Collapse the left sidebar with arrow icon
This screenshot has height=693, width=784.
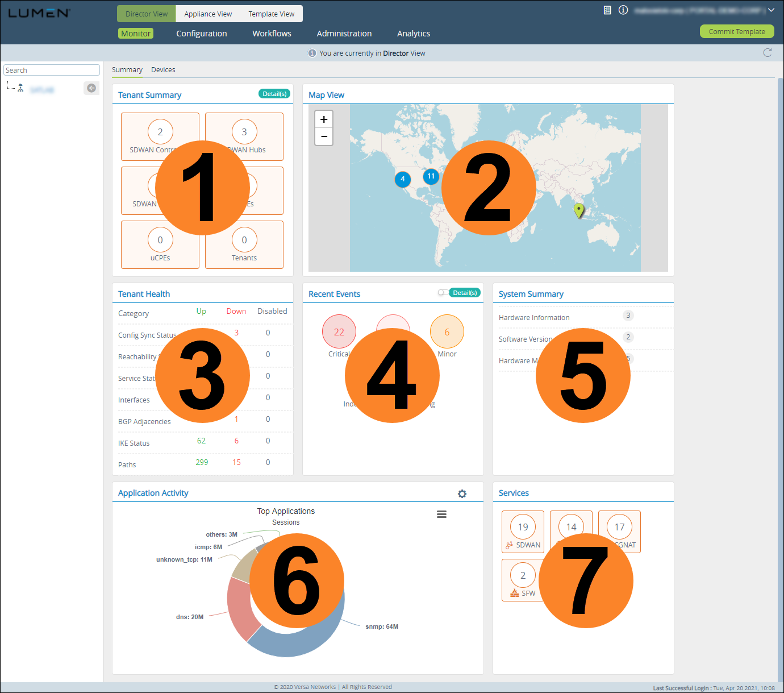tap(91, 88)
